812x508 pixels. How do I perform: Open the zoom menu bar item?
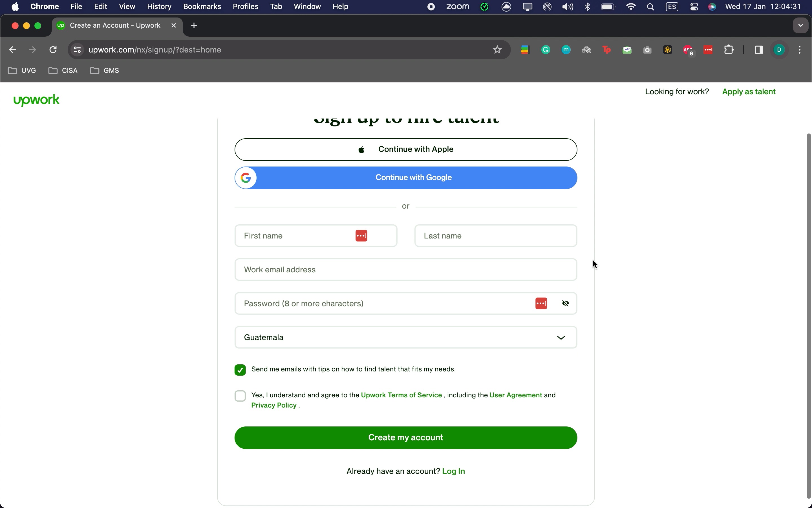coord(458,7)
